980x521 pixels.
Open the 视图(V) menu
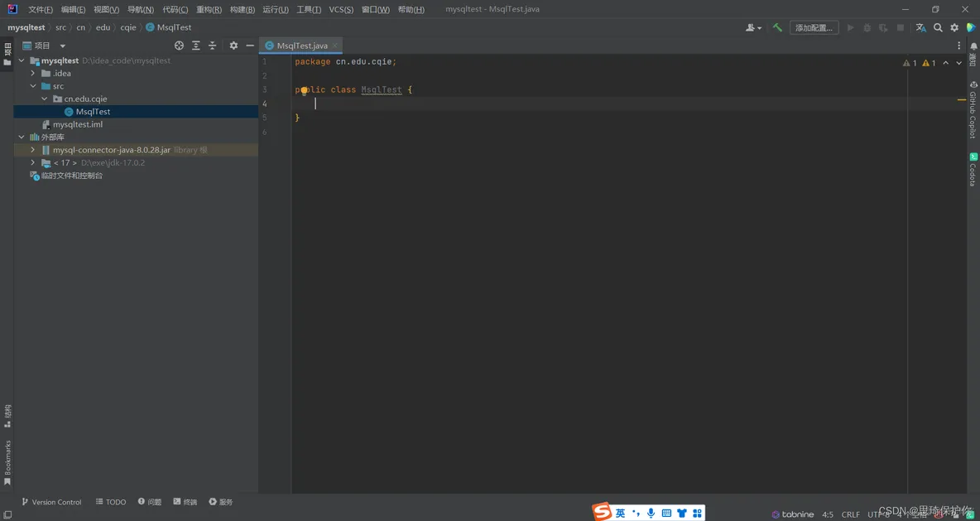tap(106, 9)
